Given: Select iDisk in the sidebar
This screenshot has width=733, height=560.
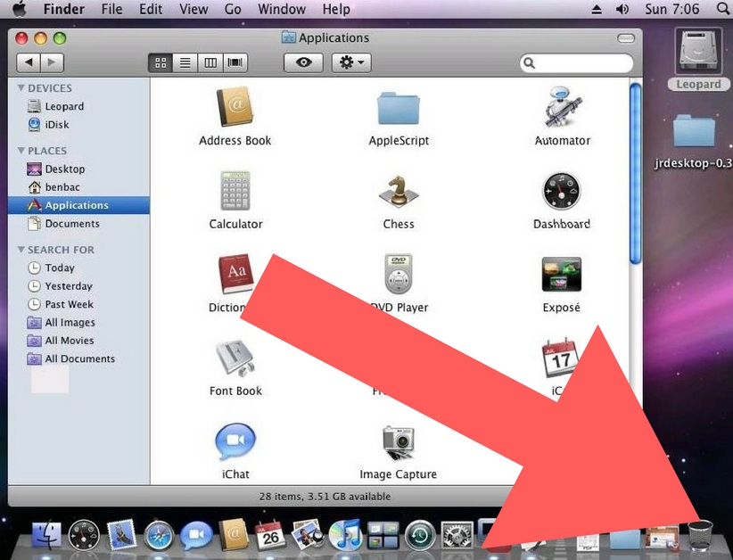Looking at the screenshot, I should click(x=78, y=124).
